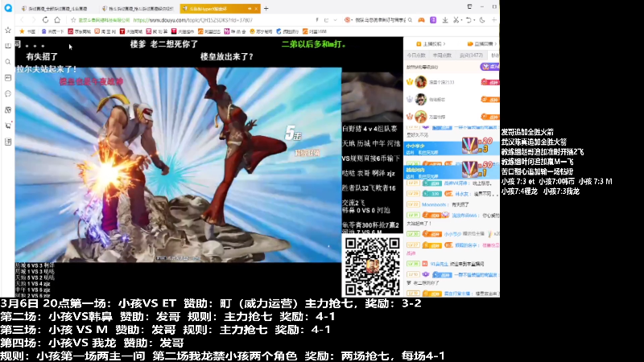Click the username Moonboots in chat
Screen dimensions: 644x362
434,204
